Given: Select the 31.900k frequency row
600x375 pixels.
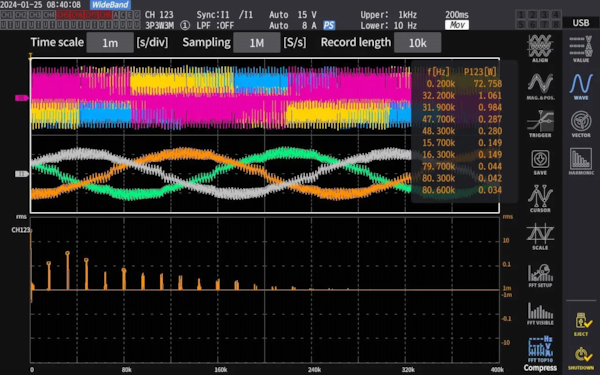Looking at the screenshot, I should click(x=462, y=107).
